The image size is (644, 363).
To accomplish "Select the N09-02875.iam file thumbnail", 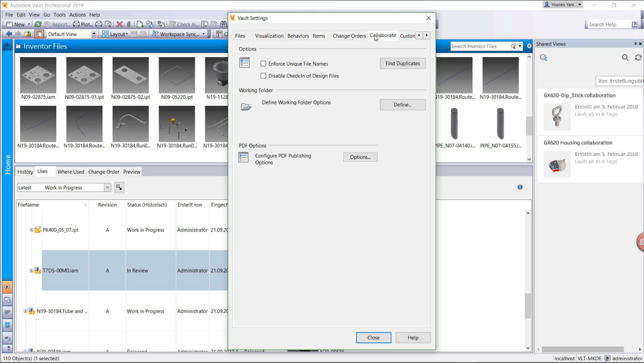I will tap(38, 75).
